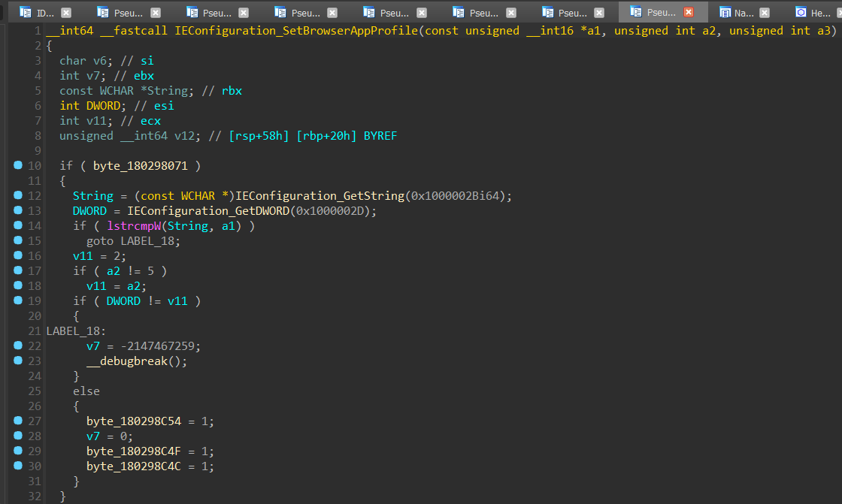842x504 pixels.
Task: Click byte_180298C4F on line 29
Action: pos(134,451)
